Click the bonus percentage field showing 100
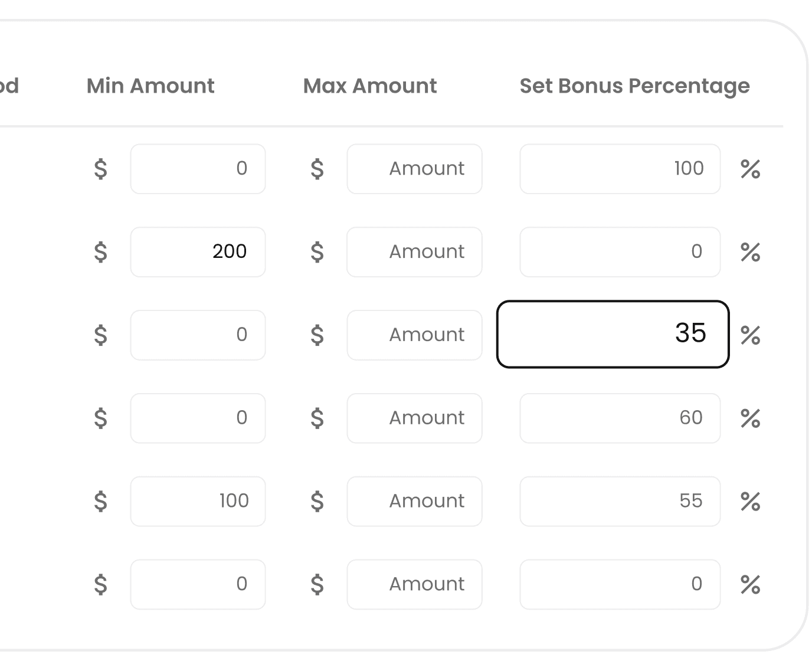 tap(620, 169)
